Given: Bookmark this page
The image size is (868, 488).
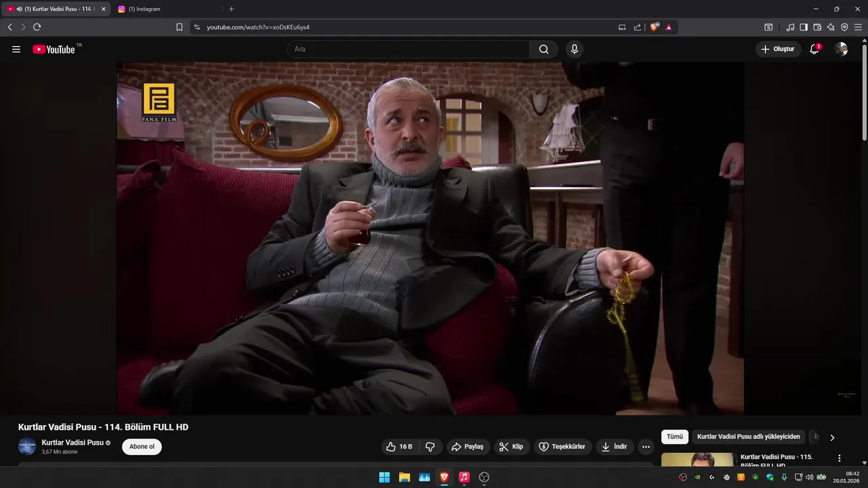Looking at the screenshot, I should [179, 27].
